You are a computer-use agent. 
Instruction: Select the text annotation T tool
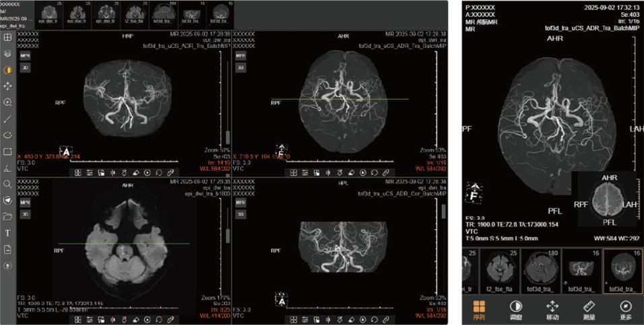[x=7, y=233]
